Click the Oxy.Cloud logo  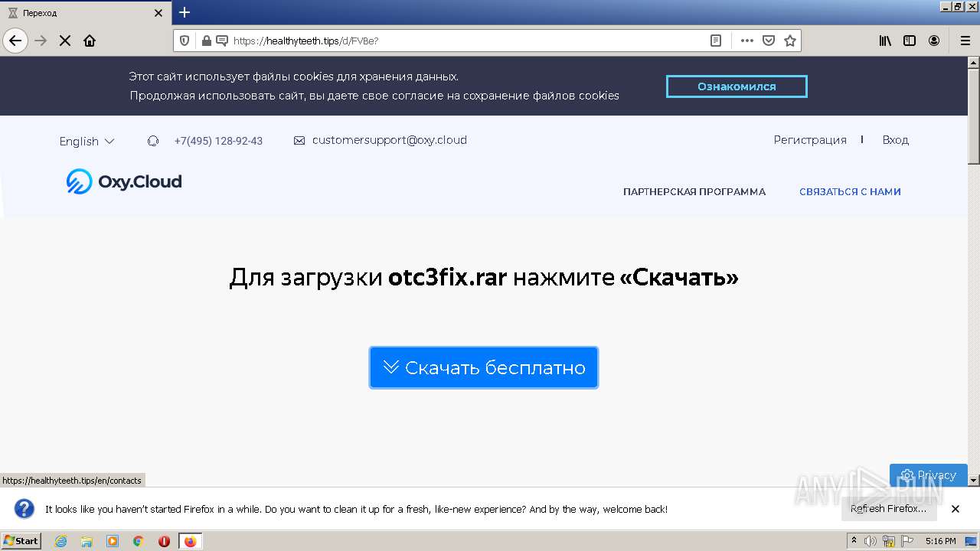pos(124,181)
